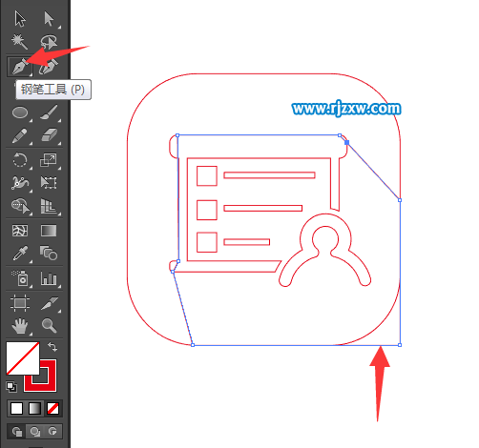479x448 pixels.
Task: Choose the black arrow Selection tool
Action: coord(20,19)
